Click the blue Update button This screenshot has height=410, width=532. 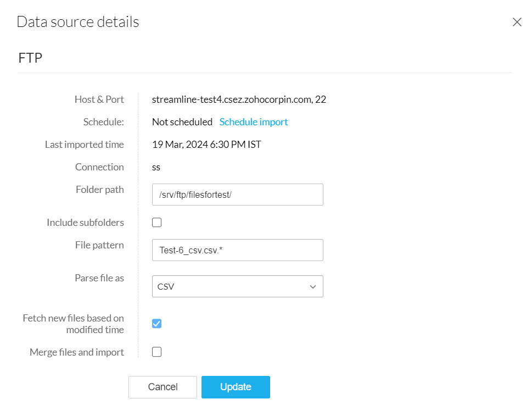(x=236, y=387)
